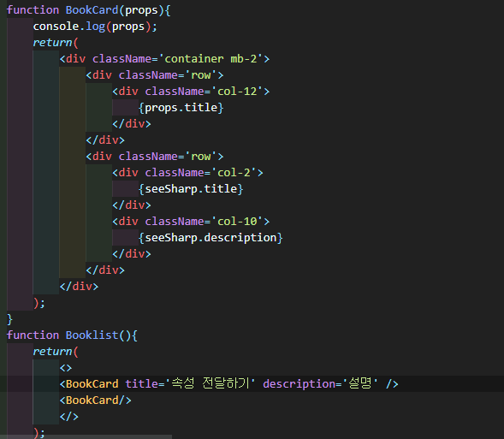Screen dimensions: 504x439
Task: Click 'col-12' className value
Action: point(237,92)
